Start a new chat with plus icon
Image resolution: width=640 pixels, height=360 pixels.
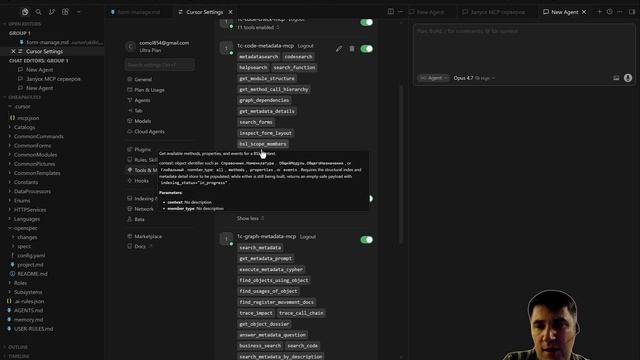point(600,12)
